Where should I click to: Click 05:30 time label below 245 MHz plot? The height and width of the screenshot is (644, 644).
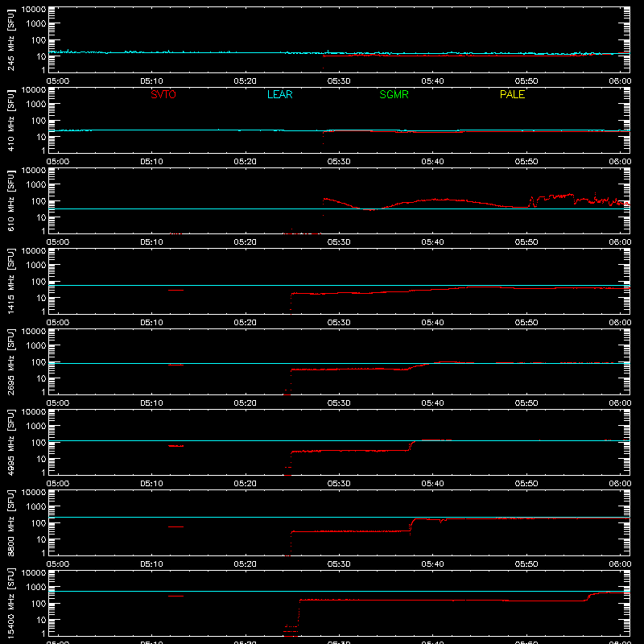click(339, 81)
